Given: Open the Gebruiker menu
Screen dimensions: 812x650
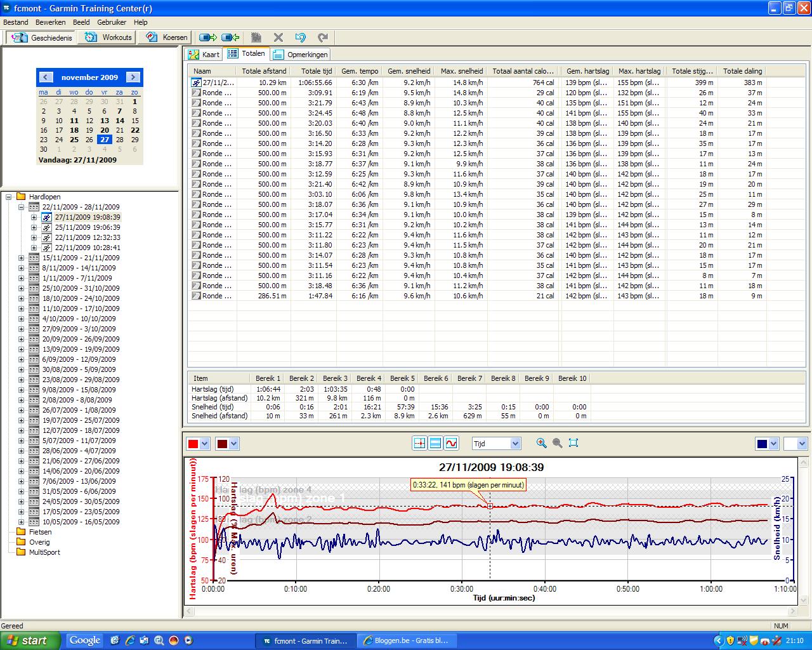Looking at the screenshot, I should (x=112, y=22).
